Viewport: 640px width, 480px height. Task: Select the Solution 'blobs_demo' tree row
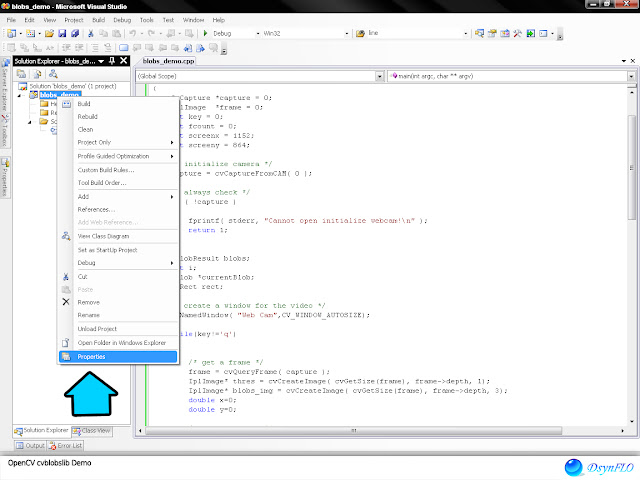(x=68, y=86)
